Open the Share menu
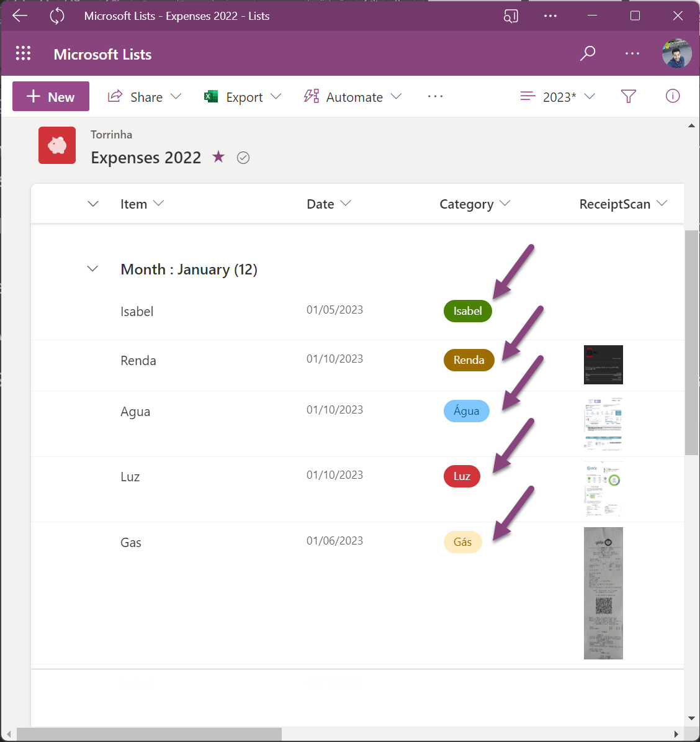This screenshot has width=700, height=742. click(145, 97)
